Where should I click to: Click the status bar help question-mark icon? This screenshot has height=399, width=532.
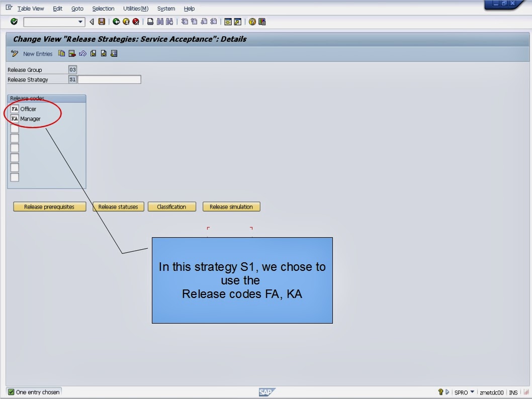[440, 392]
